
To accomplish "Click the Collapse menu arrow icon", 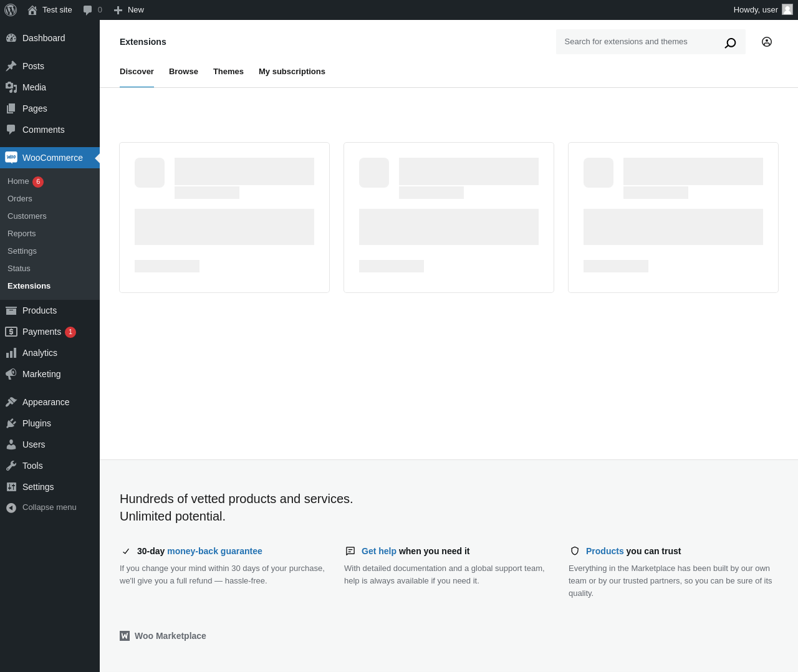I will coord(11,507).
